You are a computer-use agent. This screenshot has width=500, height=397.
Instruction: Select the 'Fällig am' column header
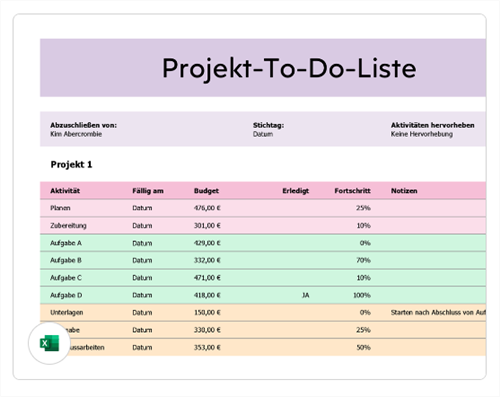coord(148,191)
